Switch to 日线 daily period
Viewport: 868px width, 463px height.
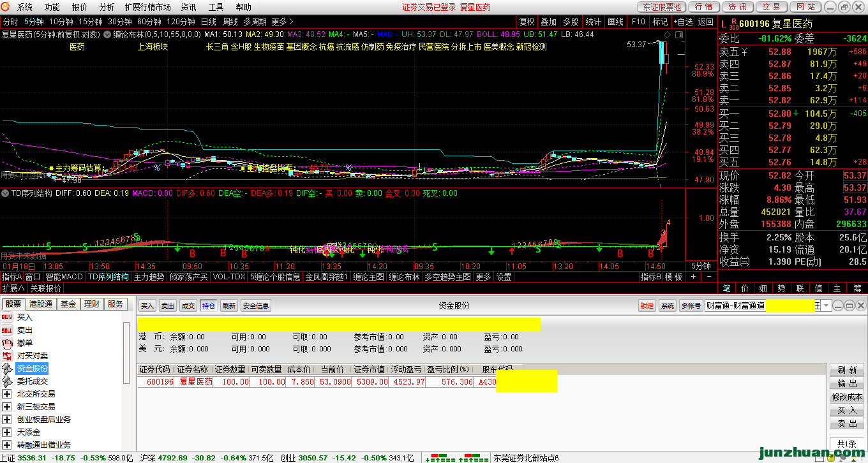point(209,22)
